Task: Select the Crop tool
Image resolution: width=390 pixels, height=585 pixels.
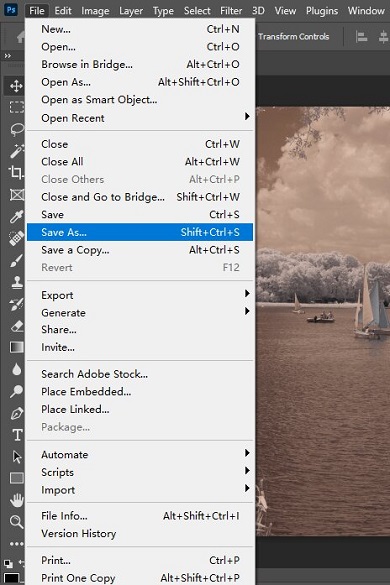Action: pos(16,172)
